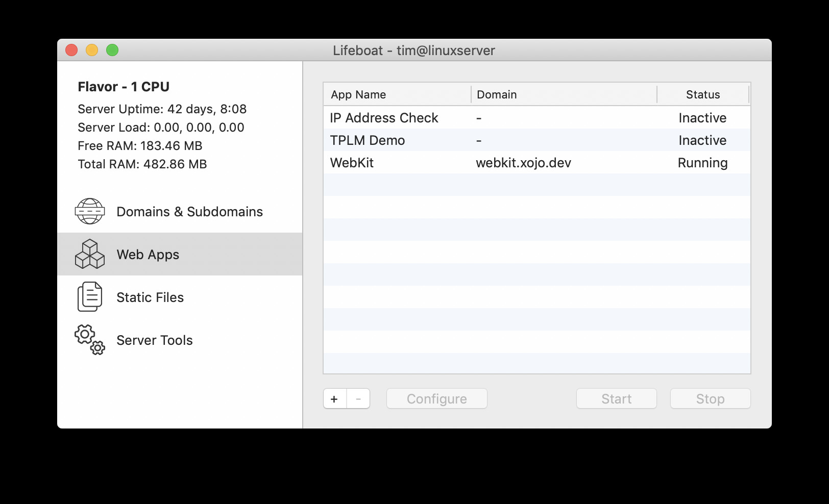Click the Configure button
This screenshot has height=504, width=829.
pos(437,399)
